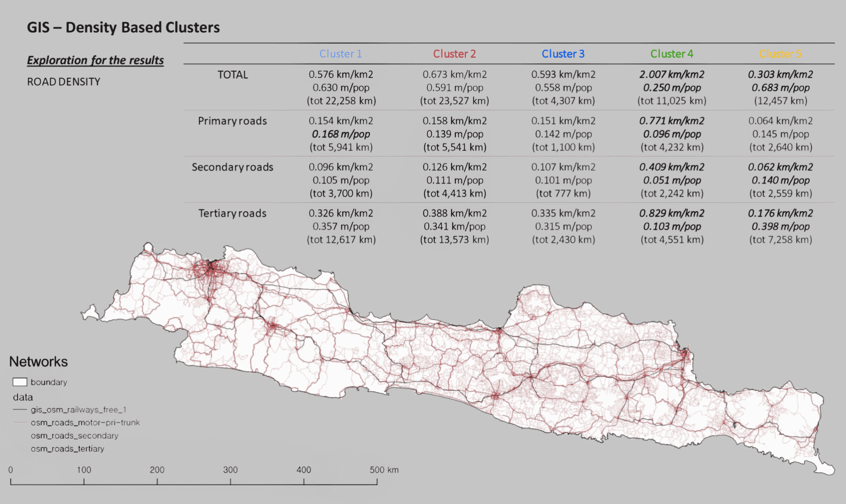The image size is (846, 504).
Task: Click the bold value '0.771 km/km2'
Action: pos(672,121)
